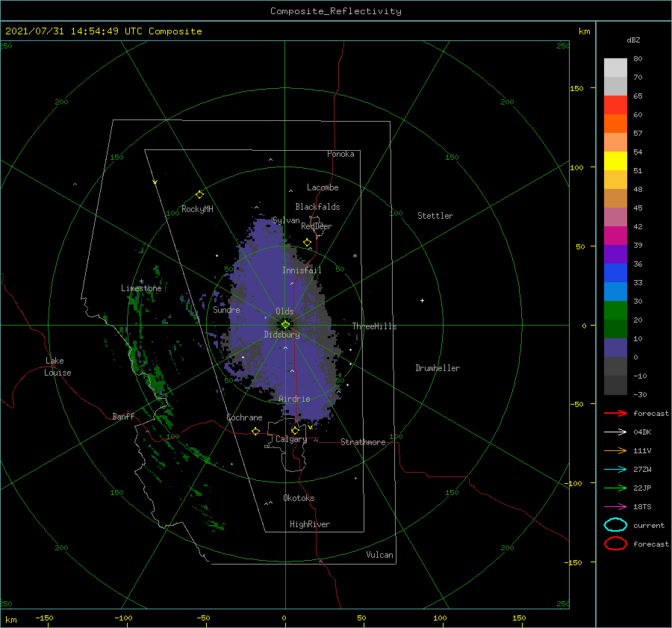
Task: Click the RedDeer city label
Action: (317, 226)
